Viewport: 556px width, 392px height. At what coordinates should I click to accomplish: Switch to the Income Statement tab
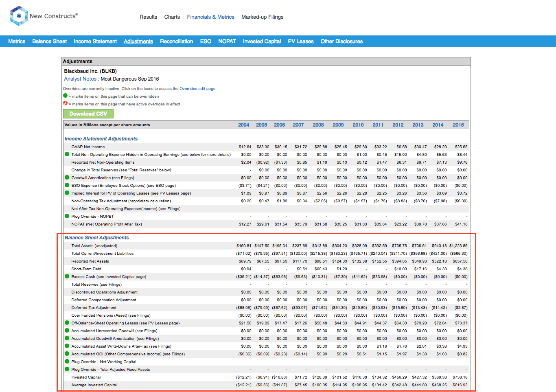point(95,42)
